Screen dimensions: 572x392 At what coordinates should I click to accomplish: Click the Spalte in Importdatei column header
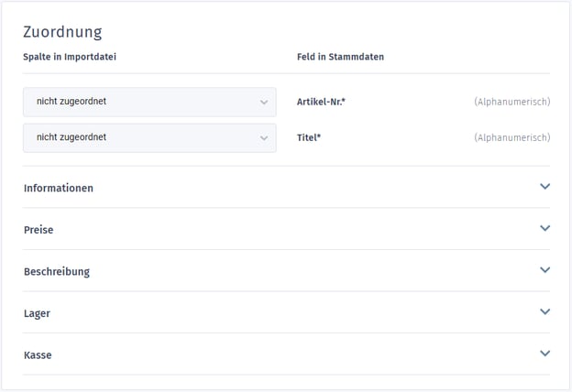coord(70,57)
